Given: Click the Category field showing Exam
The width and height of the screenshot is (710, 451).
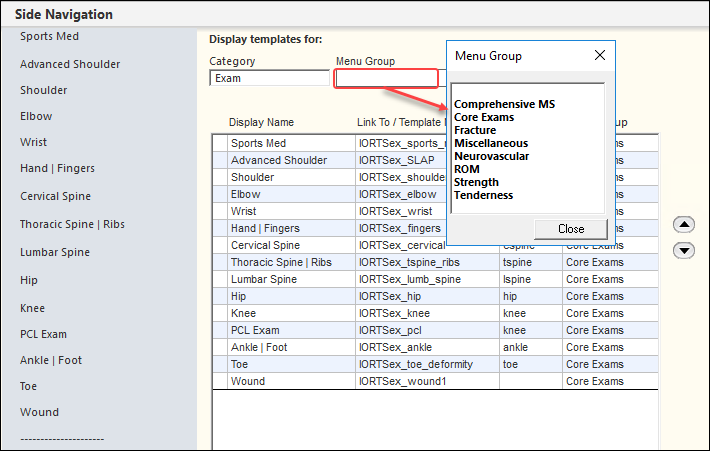Looking at the screenshot, I should [x=269, y=78].
